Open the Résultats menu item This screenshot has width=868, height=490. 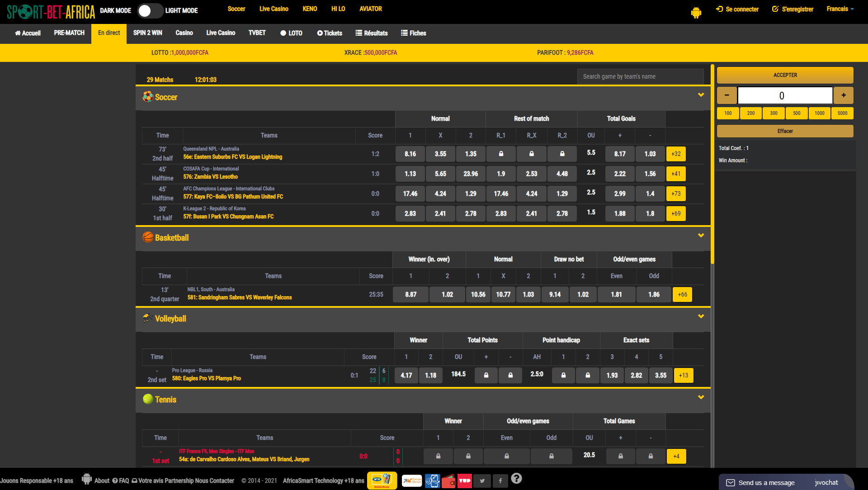click(x=372, y=33)
